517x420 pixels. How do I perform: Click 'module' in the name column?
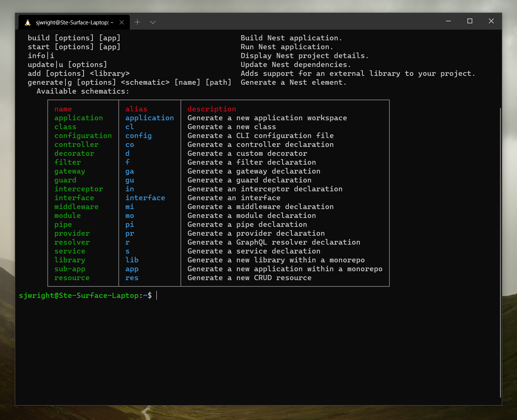click(x=68, y=216)
